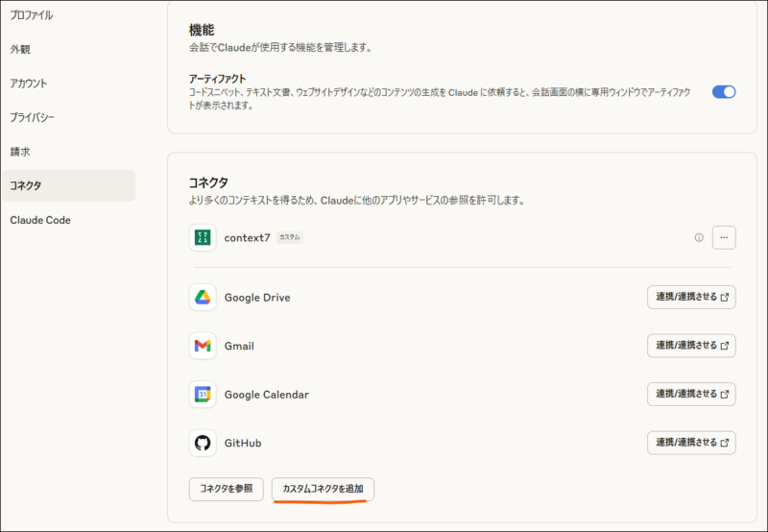
Task: Click the GitHub label text
Action: tap(243, 444)
